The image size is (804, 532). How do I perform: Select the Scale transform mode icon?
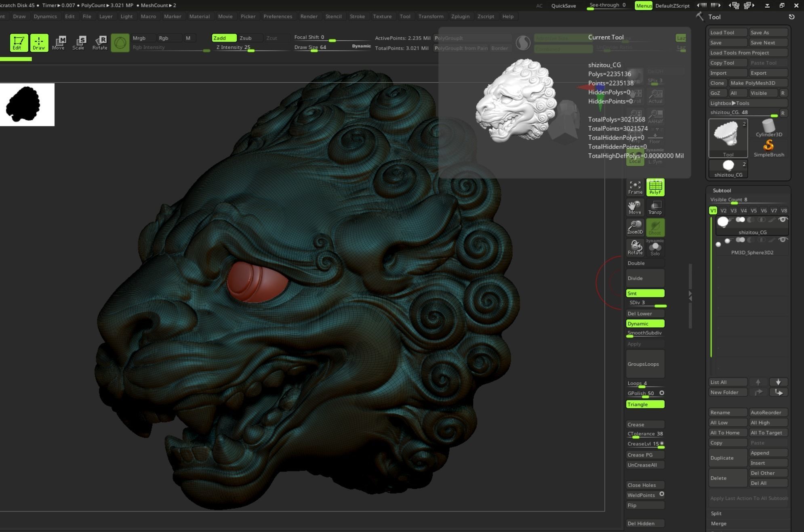pos(78,42)
